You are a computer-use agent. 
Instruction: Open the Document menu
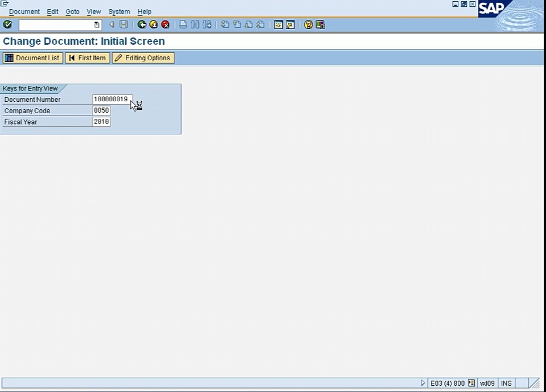click(24, 11)
